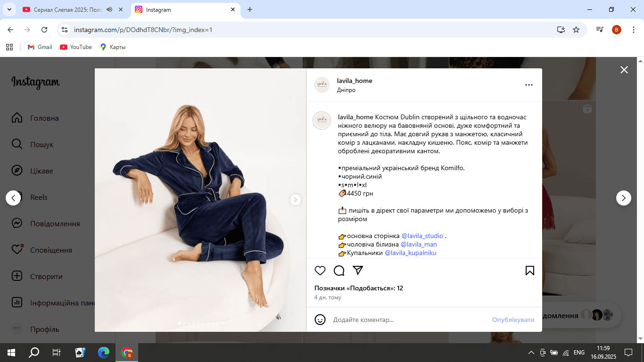Click the site information icon in address bar

point(65,30)
